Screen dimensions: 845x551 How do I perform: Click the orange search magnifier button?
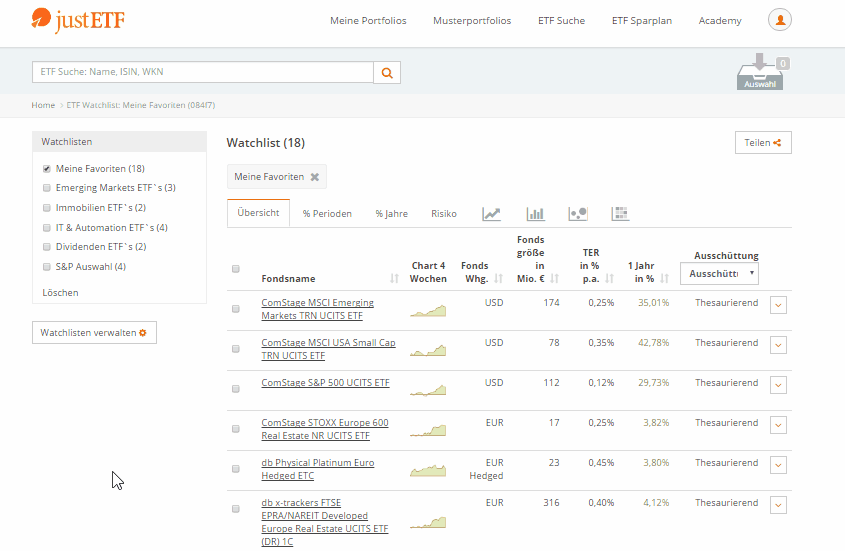(387, 73)
